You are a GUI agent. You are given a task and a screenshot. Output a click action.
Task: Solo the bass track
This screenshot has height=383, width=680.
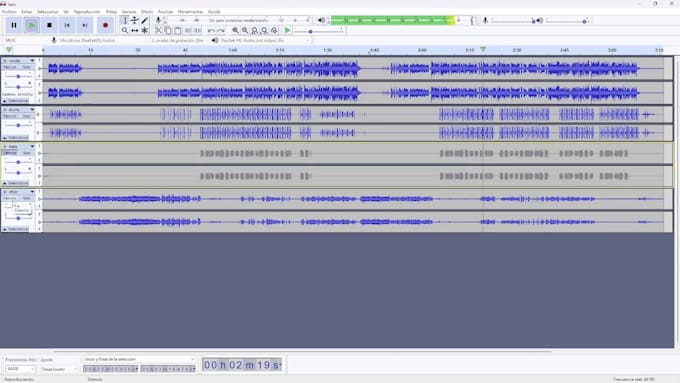point(26,153)
